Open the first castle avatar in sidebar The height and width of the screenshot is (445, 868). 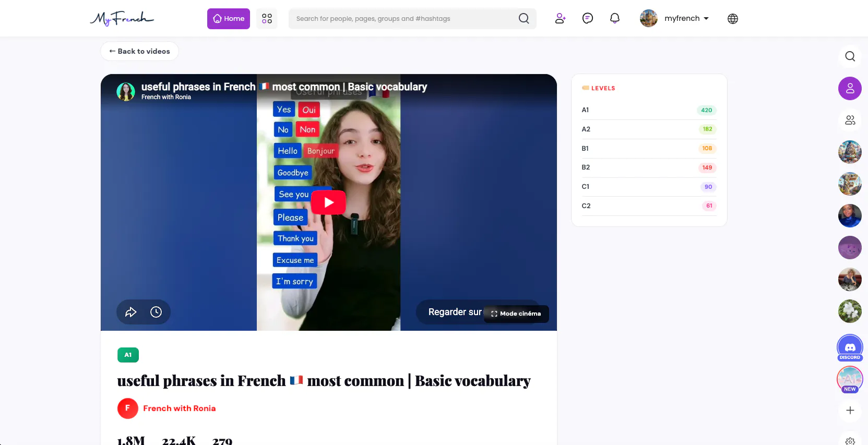(850, 152)
